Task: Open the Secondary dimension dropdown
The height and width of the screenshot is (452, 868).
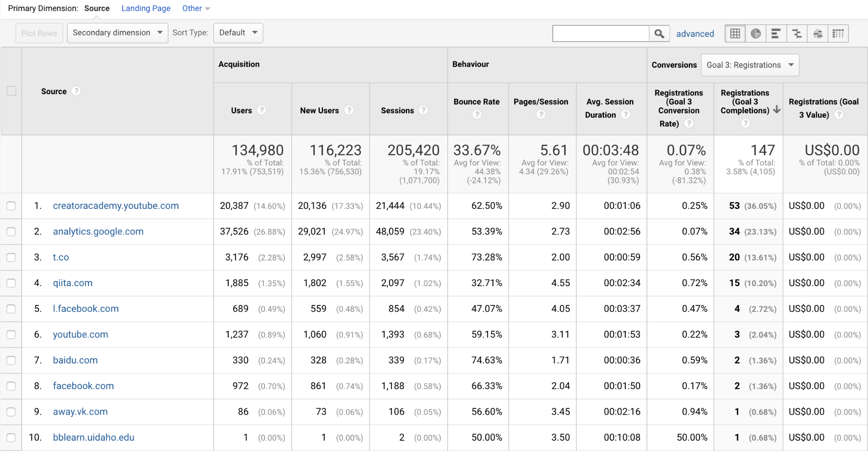Action: (x=117, y=33)
